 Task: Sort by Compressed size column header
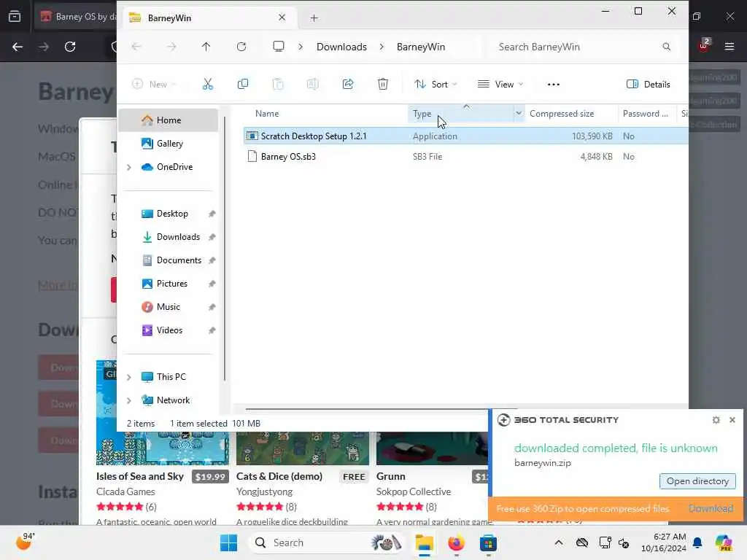[x=562, y=113]
